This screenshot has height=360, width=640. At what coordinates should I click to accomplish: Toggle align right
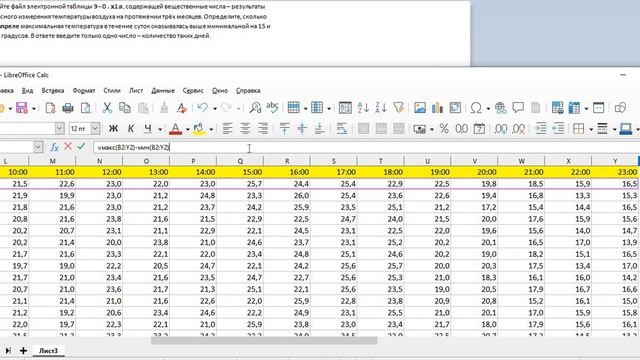point(263,129)
